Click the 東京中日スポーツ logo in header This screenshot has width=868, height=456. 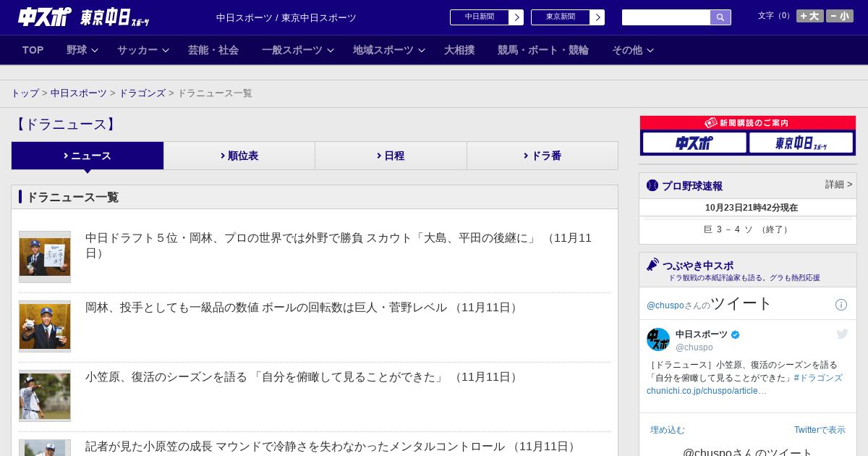click(114, 17)
